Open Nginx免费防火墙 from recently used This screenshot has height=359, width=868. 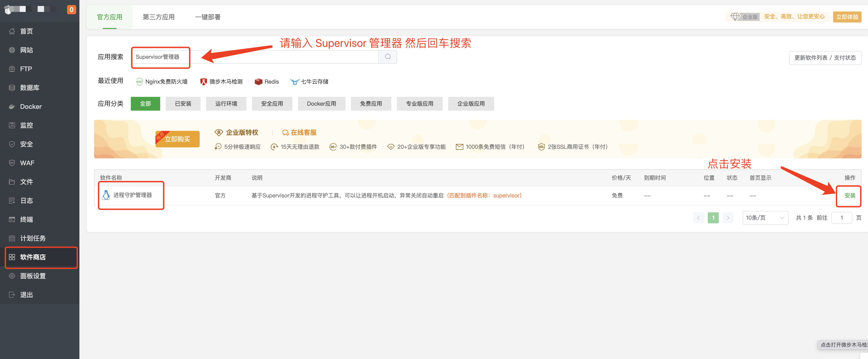coord(162,81)
